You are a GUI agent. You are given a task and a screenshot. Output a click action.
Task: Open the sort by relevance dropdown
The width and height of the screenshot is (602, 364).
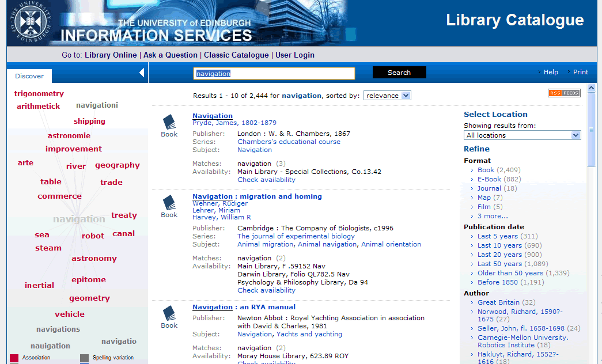[387, 96]
